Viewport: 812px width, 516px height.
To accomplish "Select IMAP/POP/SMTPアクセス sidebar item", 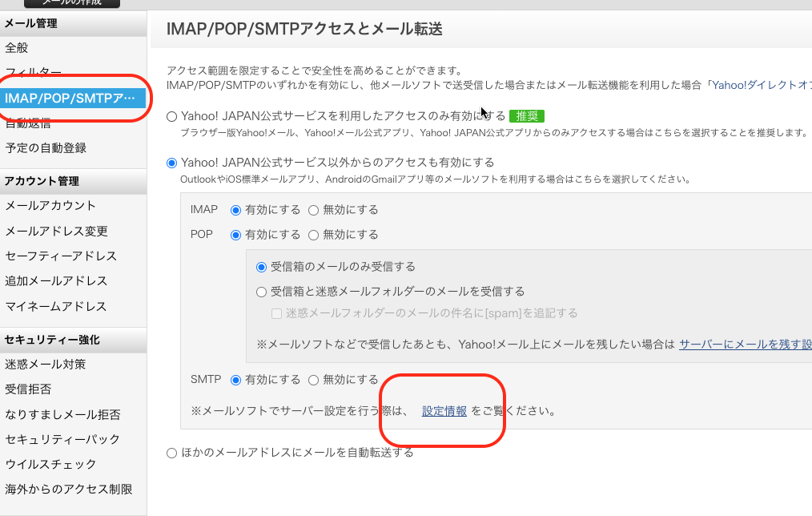I will 73,98.
